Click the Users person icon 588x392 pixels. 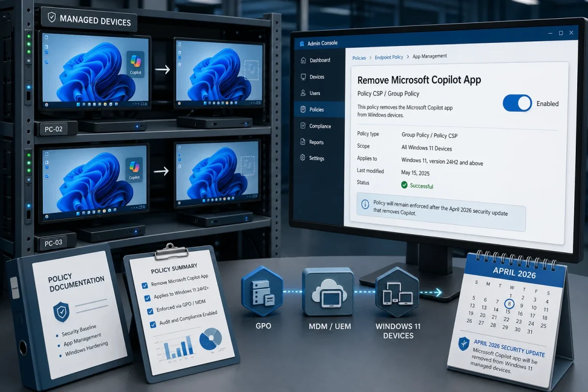[x=303, y=93]
